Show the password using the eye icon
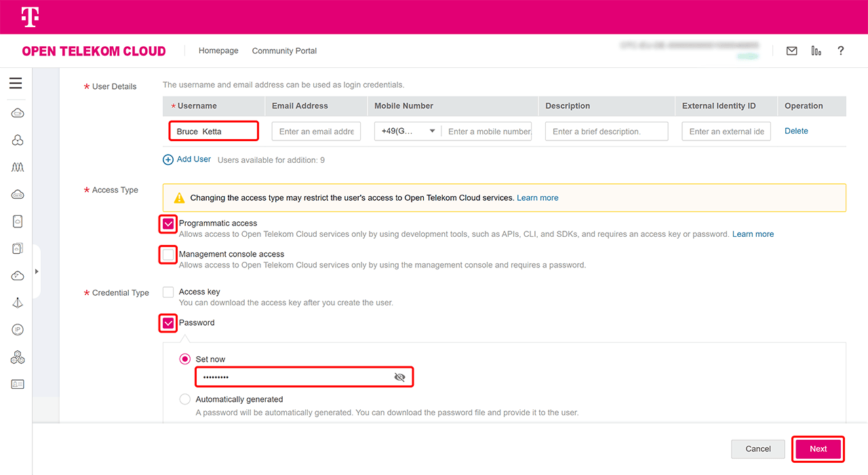 (399, 377)
